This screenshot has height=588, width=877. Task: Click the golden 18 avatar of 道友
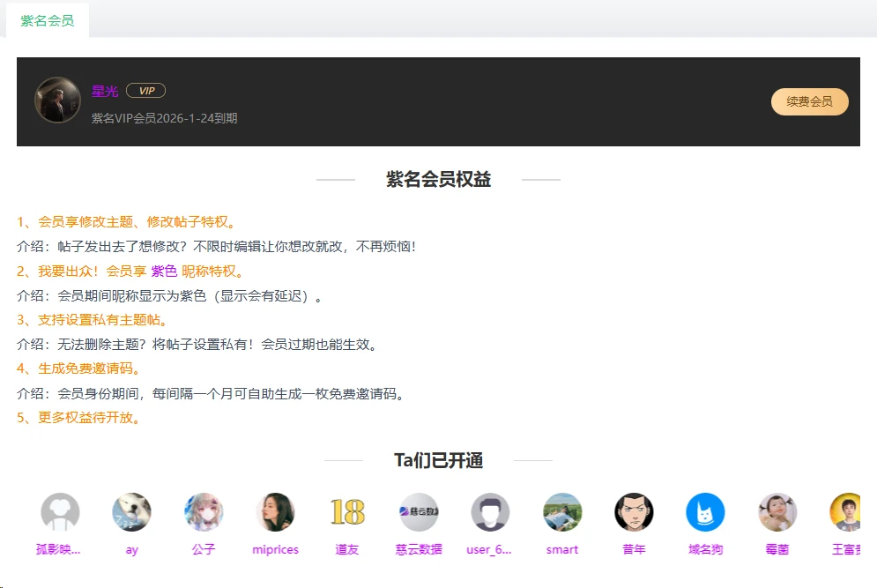(347, 512)
